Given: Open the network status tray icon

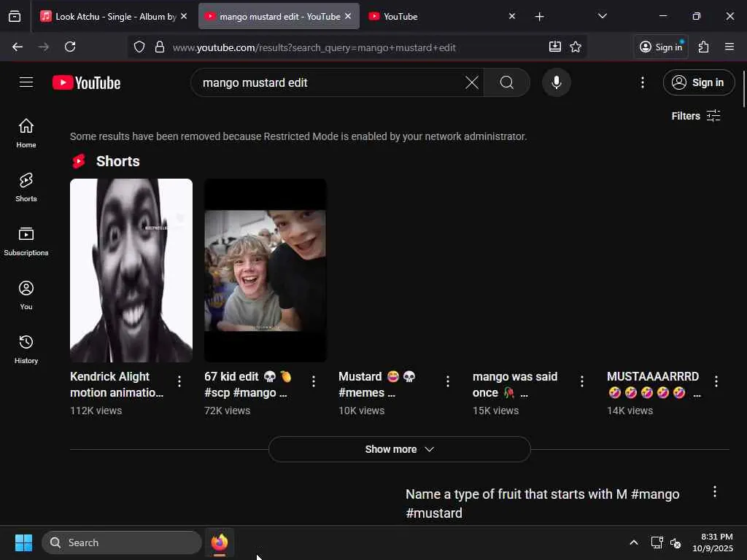Looking at the screenshot, I should point(657,542).
